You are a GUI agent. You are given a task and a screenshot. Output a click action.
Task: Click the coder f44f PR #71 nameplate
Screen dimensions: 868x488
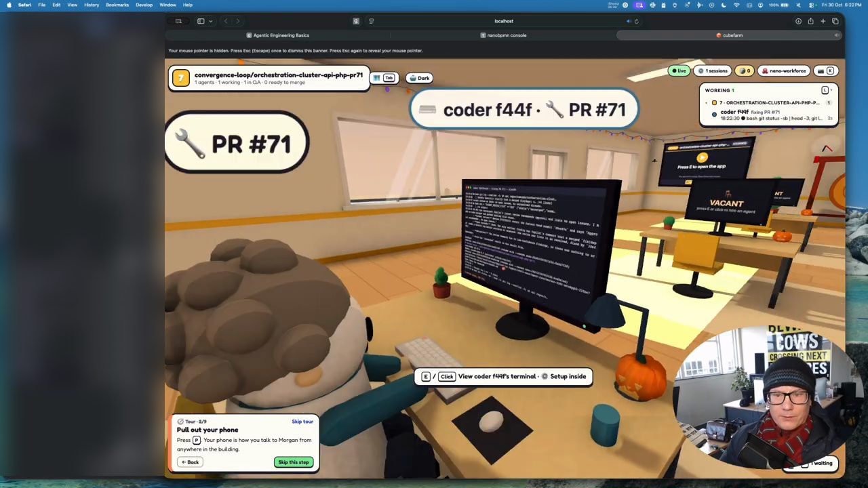(x=524, y=110)
